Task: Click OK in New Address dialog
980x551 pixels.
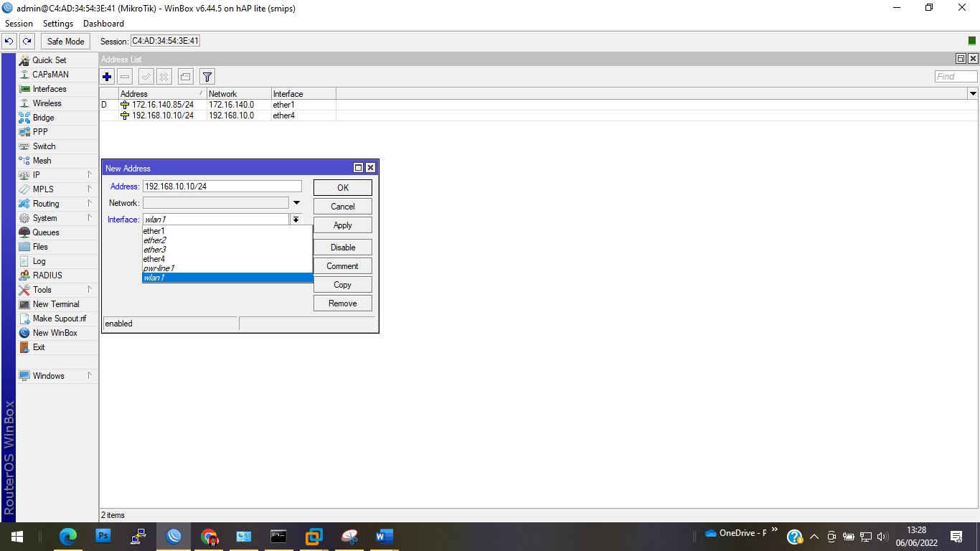Action: tap(343, 187)
